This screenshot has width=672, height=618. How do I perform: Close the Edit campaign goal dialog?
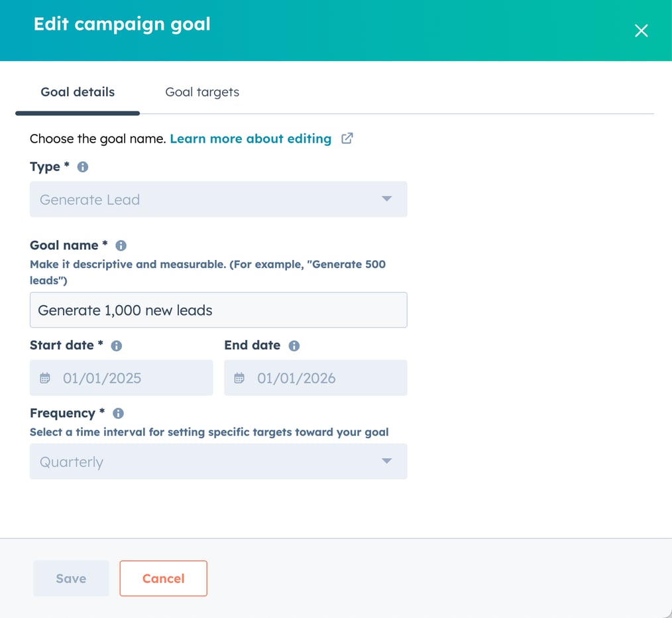(x=641, y=31)
